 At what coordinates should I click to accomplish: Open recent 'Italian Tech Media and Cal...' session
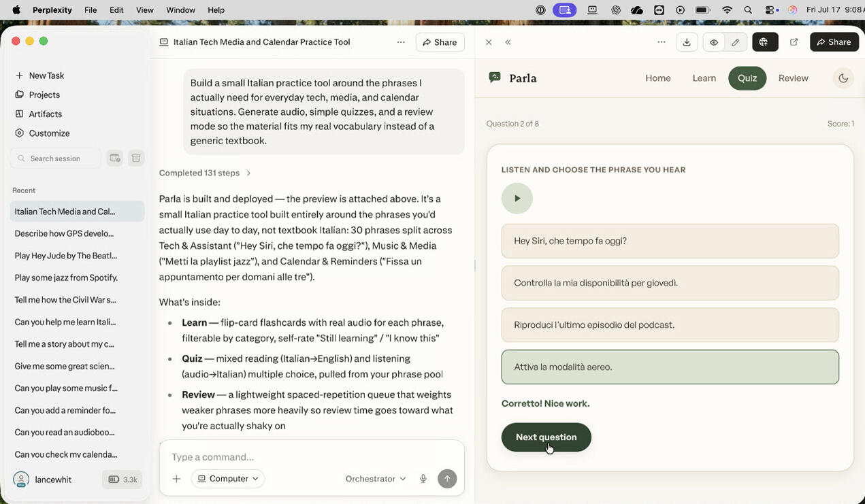click(78, 212)
